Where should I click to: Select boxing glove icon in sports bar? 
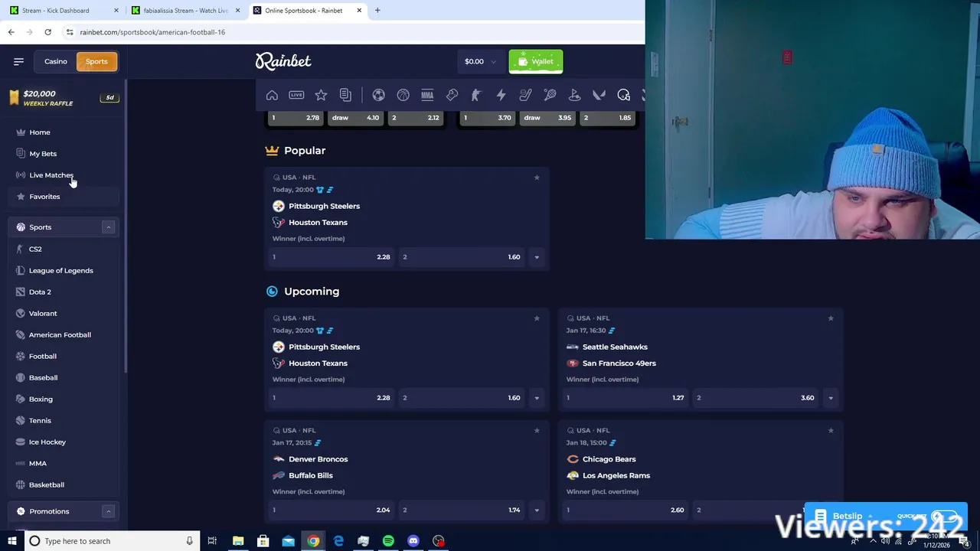point(452,95)
